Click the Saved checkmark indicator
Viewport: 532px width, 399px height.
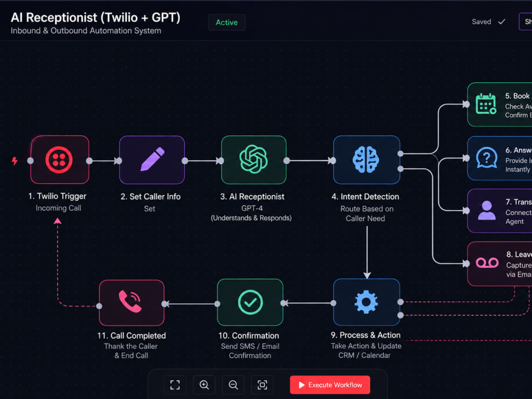(488, 22)
